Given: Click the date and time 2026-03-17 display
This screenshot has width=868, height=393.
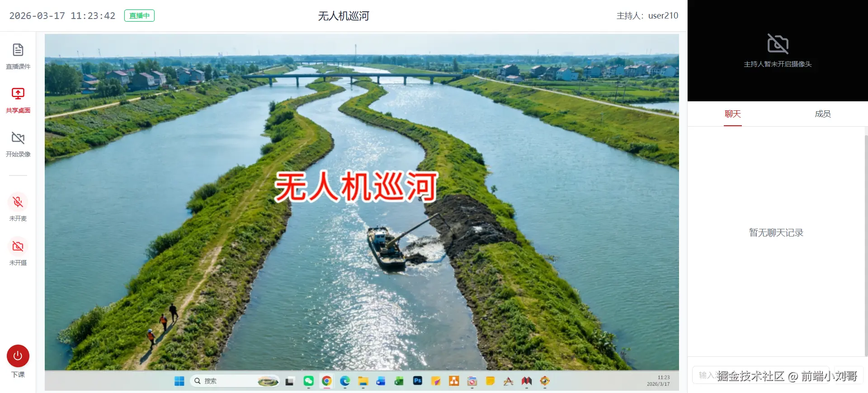Looking at the screenshot, I should coord(62,16).
